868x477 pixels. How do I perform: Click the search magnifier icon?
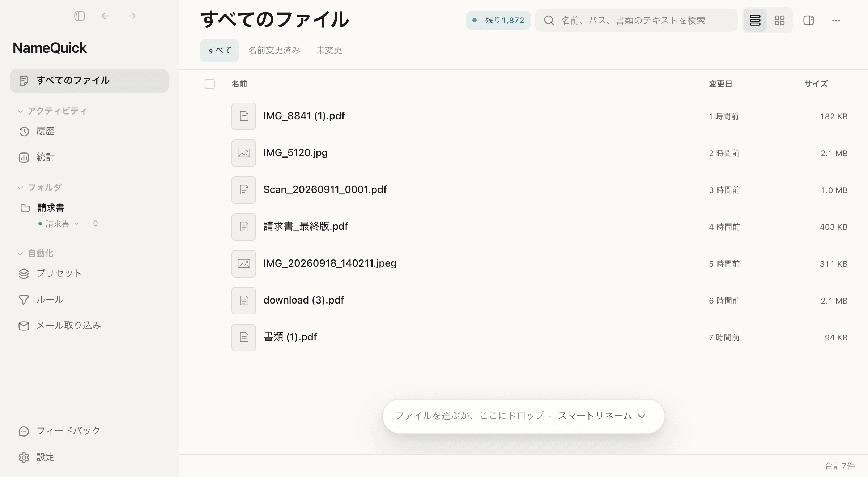click(x=549, y=20)
